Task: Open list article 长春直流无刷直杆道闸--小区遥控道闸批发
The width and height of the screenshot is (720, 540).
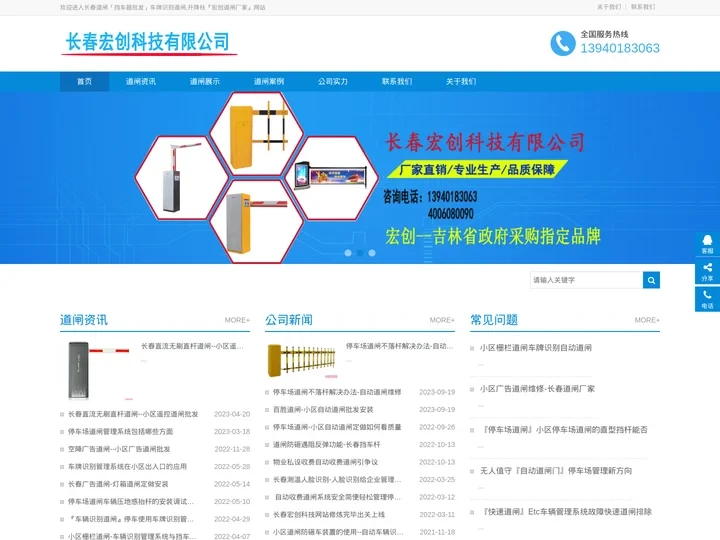Action: (x=133, y=414)
